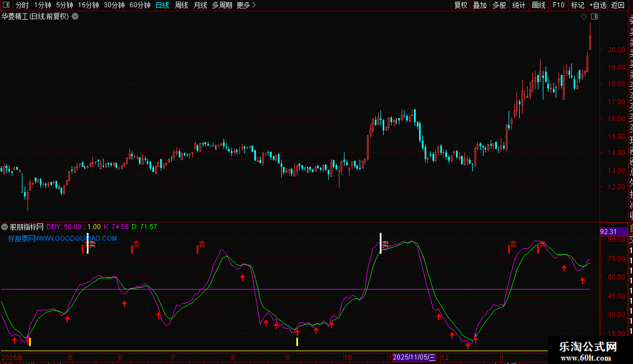Click the D: 71.57 indicator value
Viewport: 633px width, 364px height.
(144, 227)
